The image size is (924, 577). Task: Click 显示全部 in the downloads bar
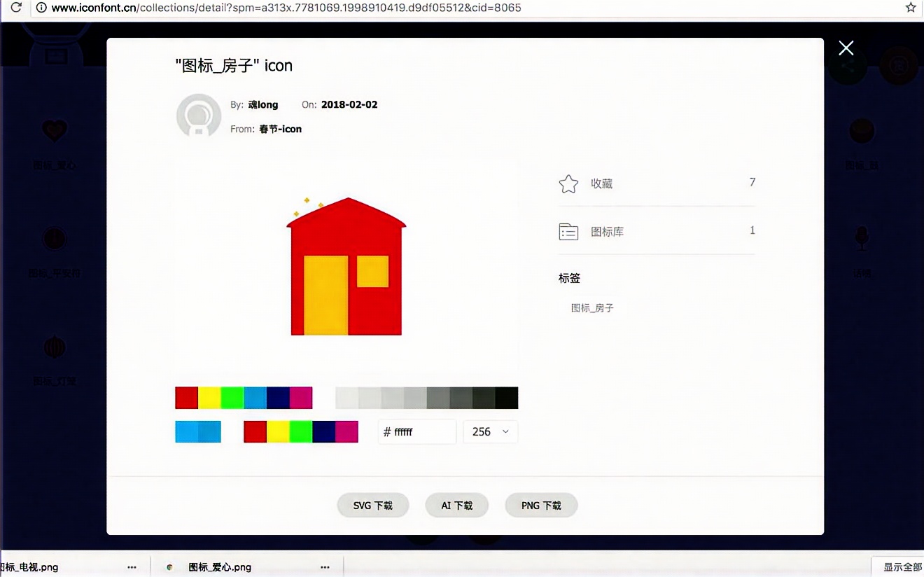pos(902,567)
